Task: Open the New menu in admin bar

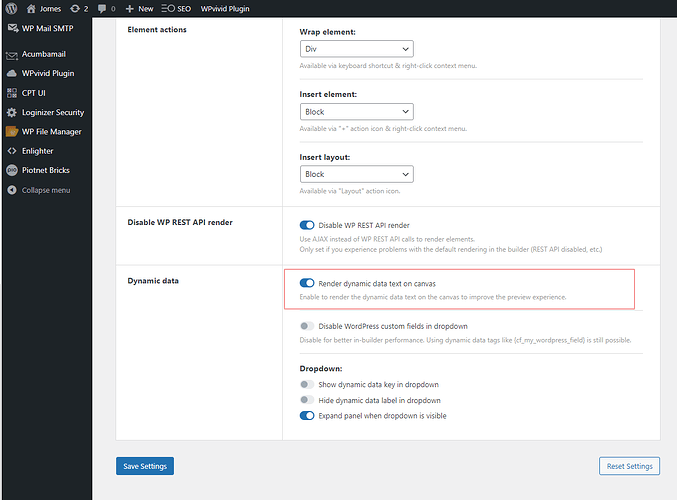Action: (x=139, y=9)
